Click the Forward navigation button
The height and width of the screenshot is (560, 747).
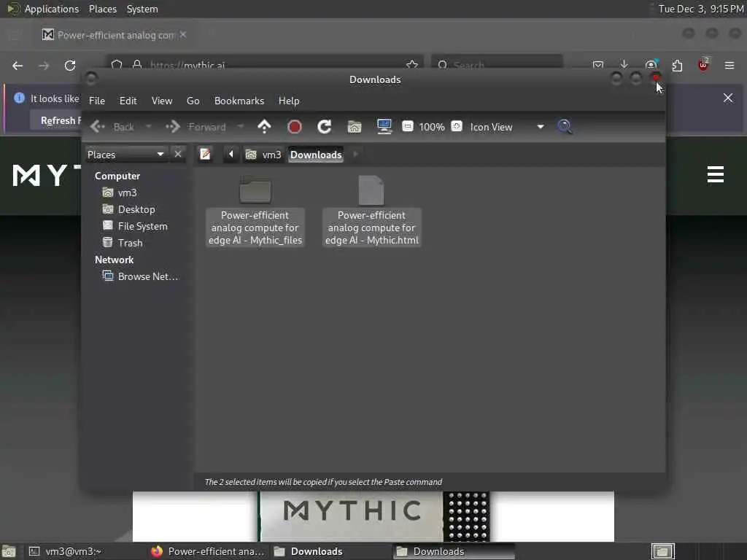(196, 127)
